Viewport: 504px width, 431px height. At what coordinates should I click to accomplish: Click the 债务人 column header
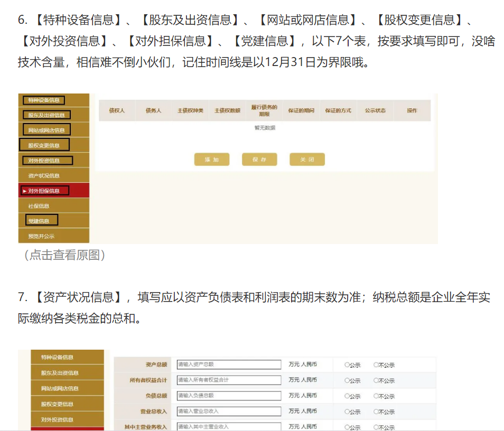154,110
